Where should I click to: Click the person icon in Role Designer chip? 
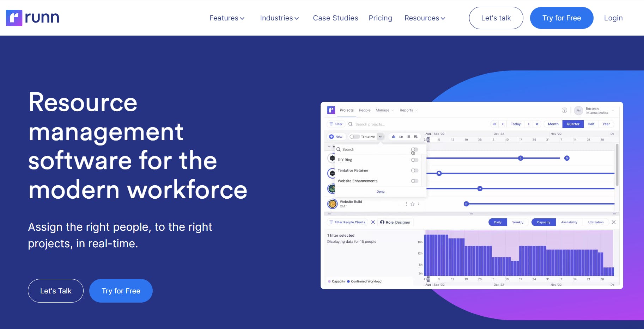[x=382, y=222]
